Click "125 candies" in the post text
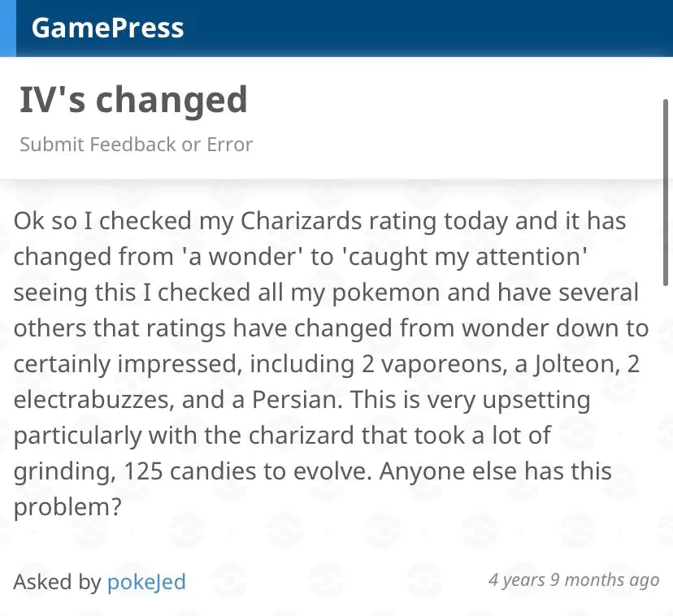Image resolution: width=673 pixels, height=616 pixels. click(x=205, y=471)
